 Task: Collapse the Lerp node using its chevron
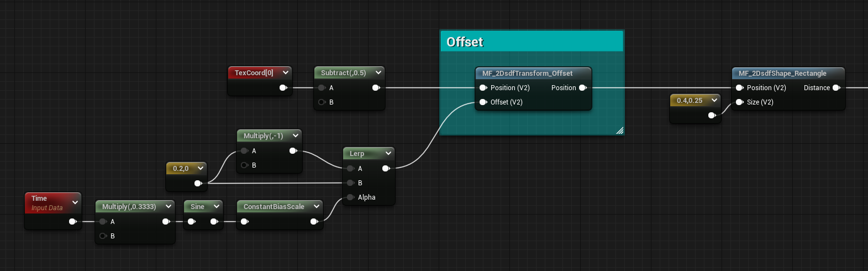pyautogui.click(x=388, y=153)
